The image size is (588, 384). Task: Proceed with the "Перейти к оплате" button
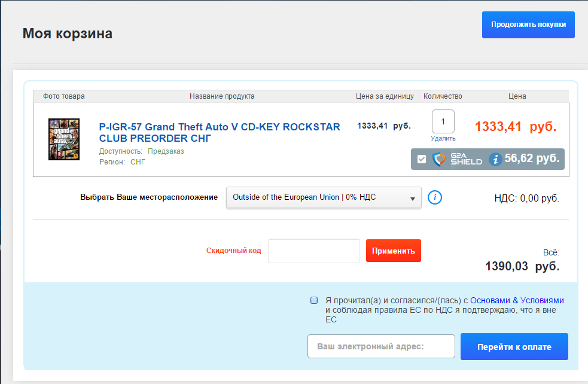click(514, 347)
